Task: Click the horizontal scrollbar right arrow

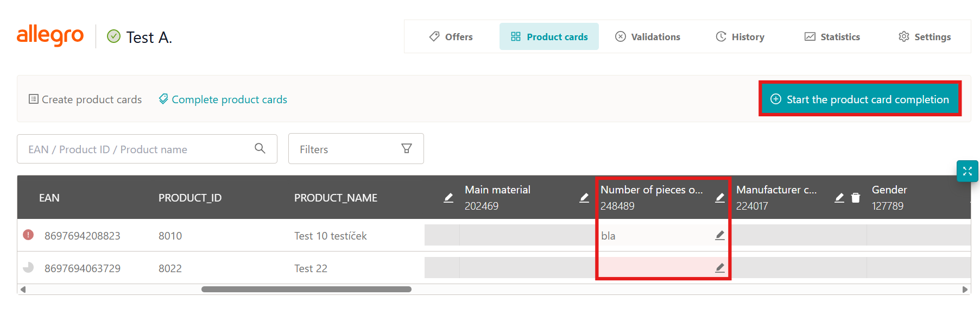Action: coord(965,290)
